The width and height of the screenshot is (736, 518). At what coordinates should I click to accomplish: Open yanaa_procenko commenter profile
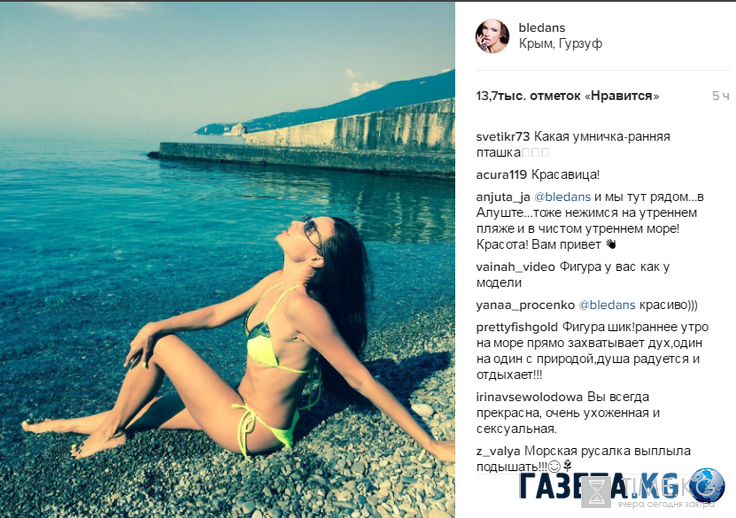tap(525, 305)
